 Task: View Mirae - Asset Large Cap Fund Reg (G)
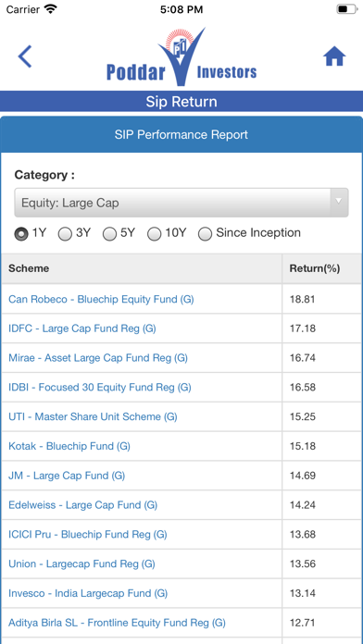(98, 358)
